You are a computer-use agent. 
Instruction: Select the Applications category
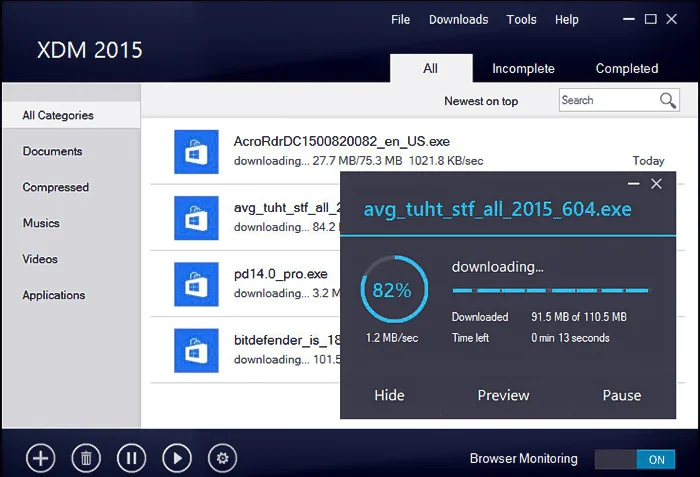click(x=54, y=295)
